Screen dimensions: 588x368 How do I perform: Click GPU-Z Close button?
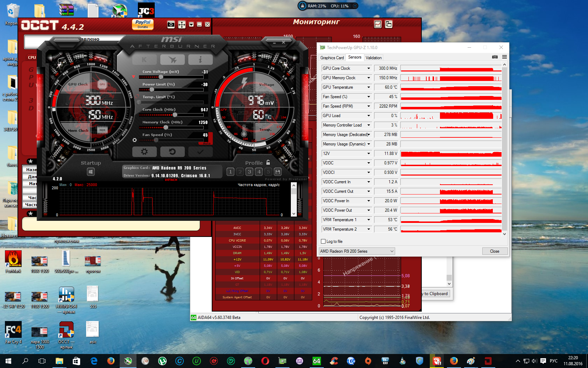click(x=495, y=251)
